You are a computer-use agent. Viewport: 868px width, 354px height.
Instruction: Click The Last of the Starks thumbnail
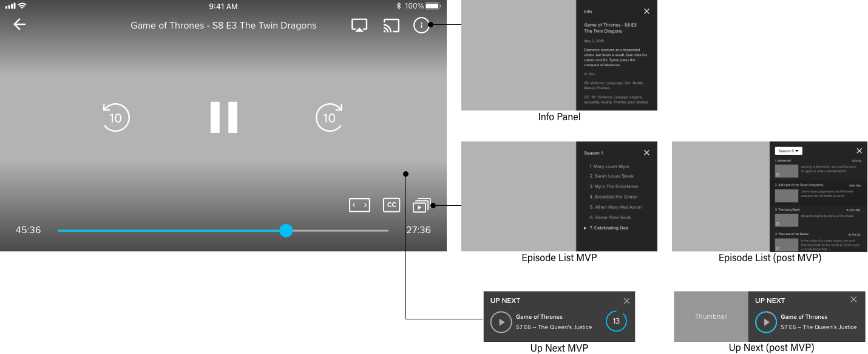(x=786, y=244)
